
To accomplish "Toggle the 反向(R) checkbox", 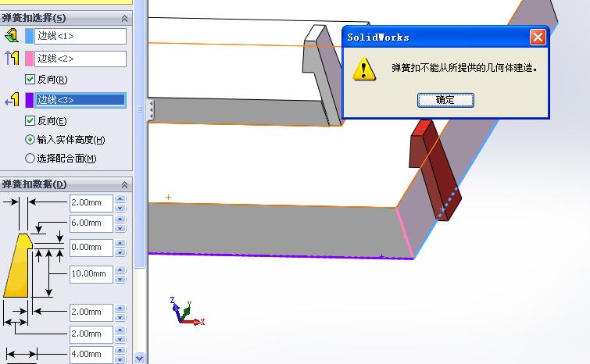I will (x=30, y=80).
